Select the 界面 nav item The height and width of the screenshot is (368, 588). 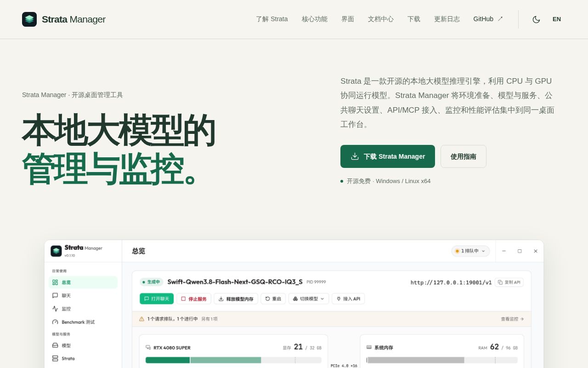pyautogui.click(x=348, y=19)
